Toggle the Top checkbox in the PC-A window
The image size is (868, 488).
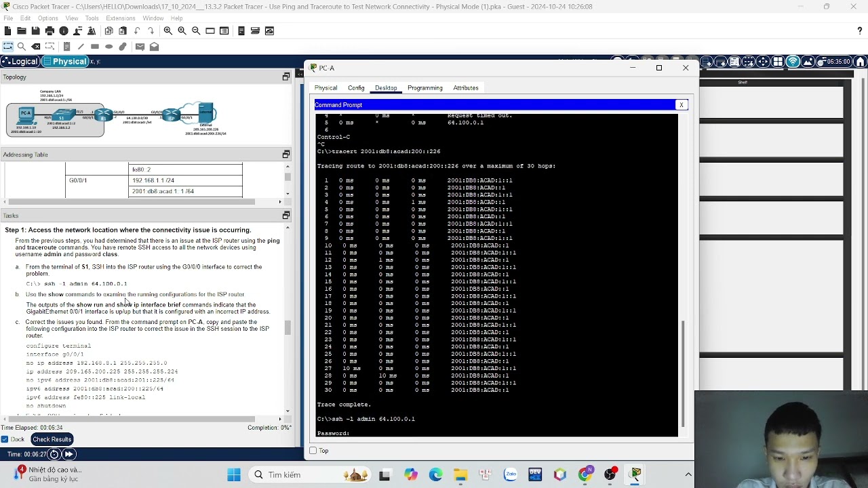click(x=313, y=451)
